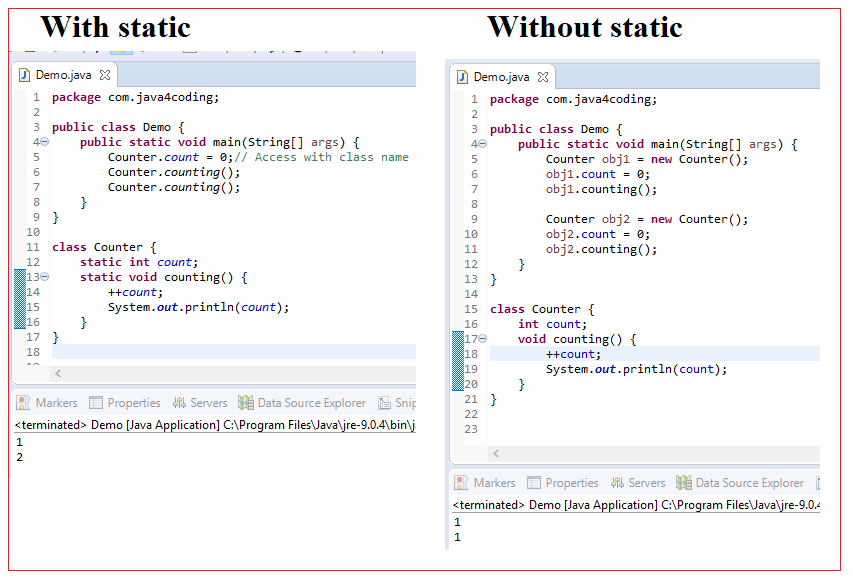Select the Demo.java tab in right editor
Image resolution: width=853 pixels, height=581 pixels.
point(501,75)
